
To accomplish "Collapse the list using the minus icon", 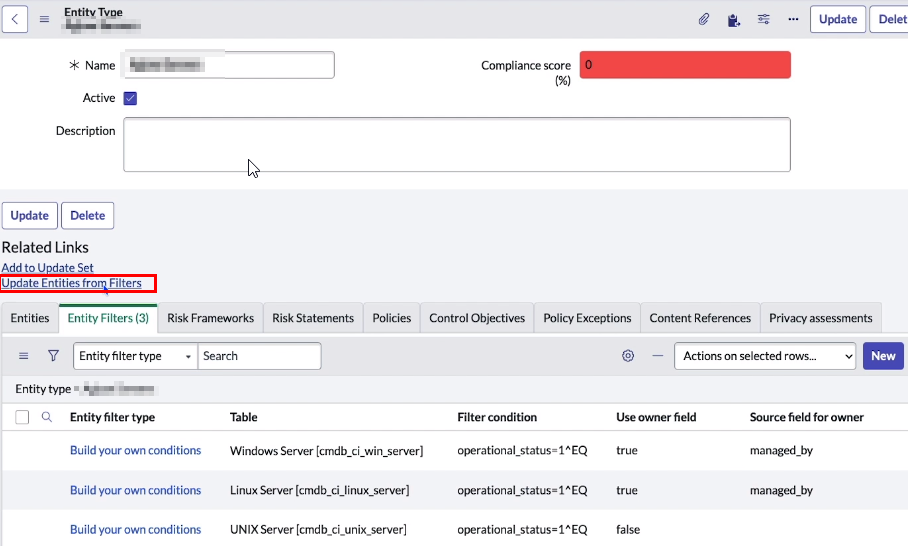I will pyautogui.click(x=657, y=356).
